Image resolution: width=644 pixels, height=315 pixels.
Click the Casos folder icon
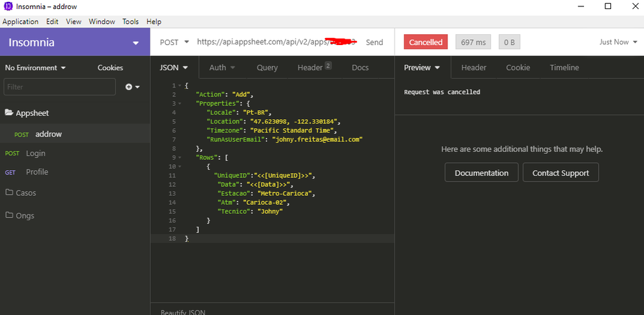[9, 193]
